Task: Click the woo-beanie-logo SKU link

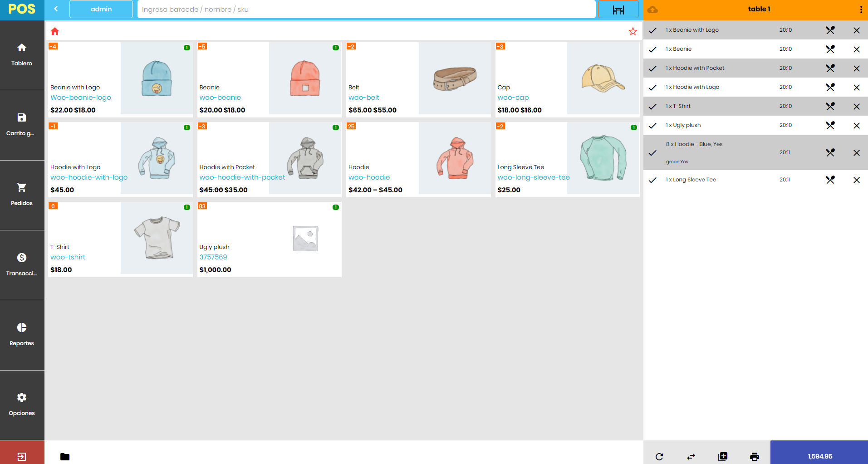Action: coord(81,98)
